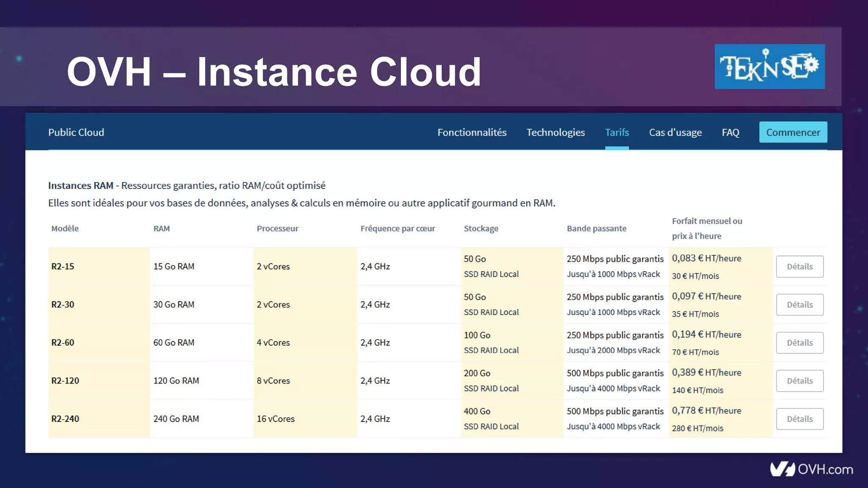Viewport: 868px width, 488px height.
Task: Click the Processeur column header
Action: (x=278, y=228)
